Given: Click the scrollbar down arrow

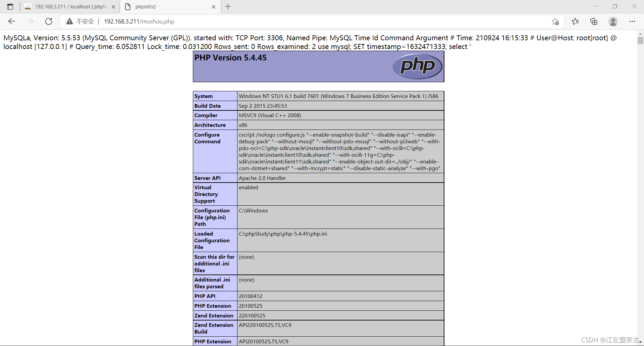Looking at the screenshot, I should 640,342.
